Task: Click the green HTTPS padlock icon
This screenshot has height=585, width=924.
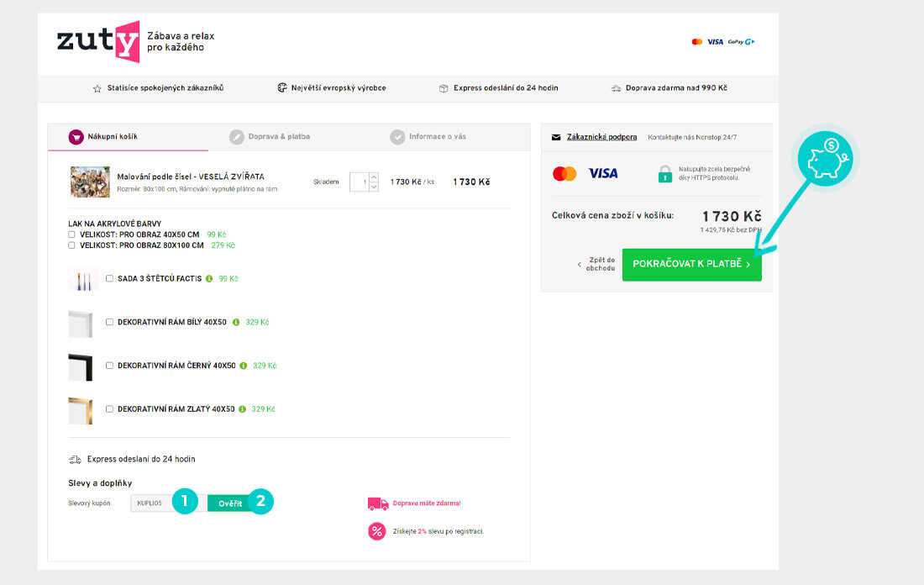Action: point(664,173)
